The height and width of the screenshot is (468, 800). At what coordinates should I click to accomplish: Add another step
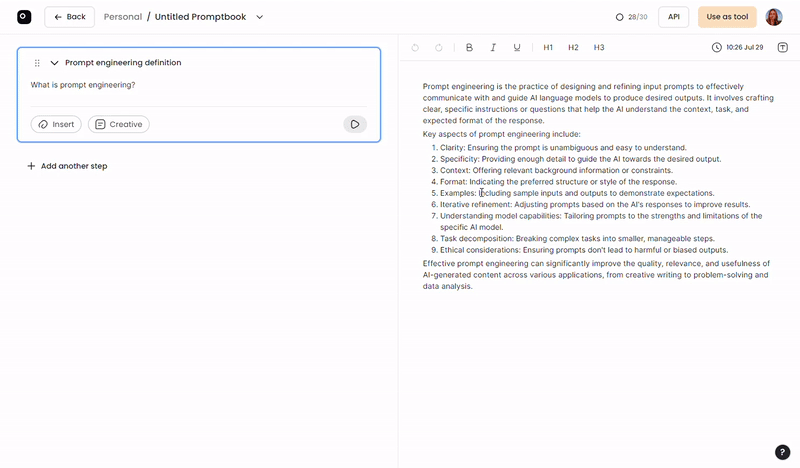click(x=67, y=166)
